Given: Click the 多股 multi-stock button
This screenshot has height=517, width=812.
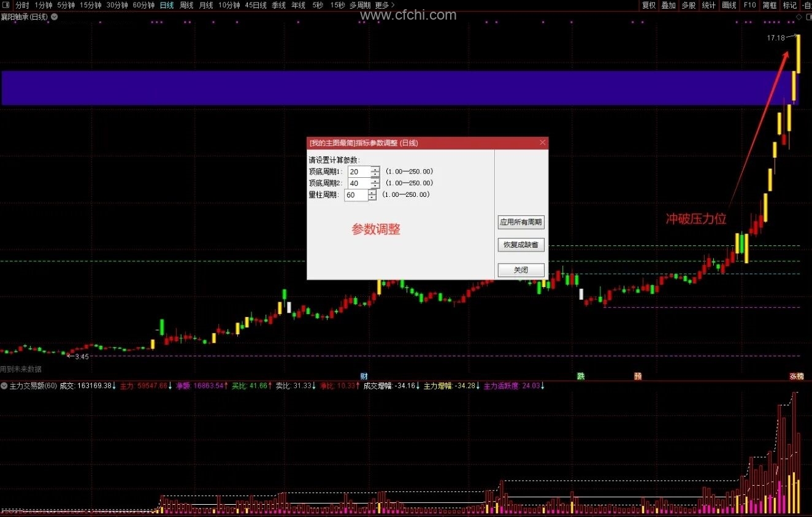Looking at the screenshot, I should pos(689,5).
